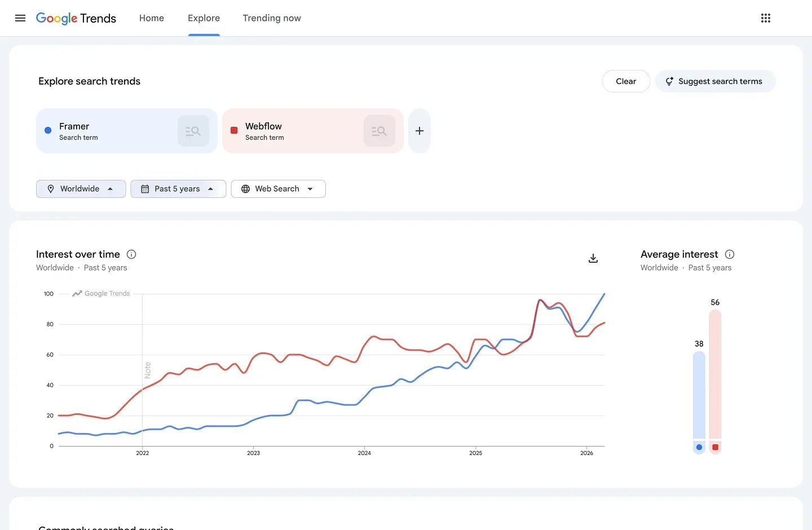The width and height of the screenshot is (812, 530).
Task: Click the Explore search trends heading
Action: [x=89, y=81]
